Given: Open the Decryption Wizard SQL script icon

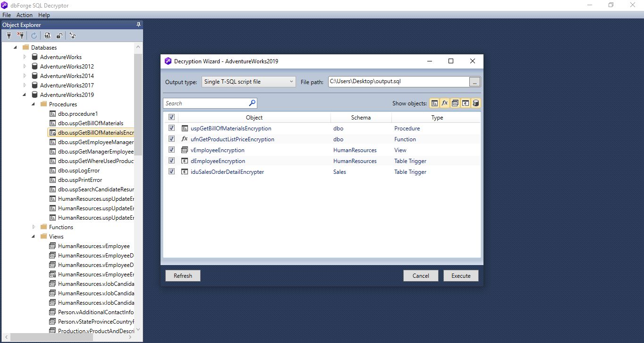Looking at the screenshot, I should pos(47,35).
